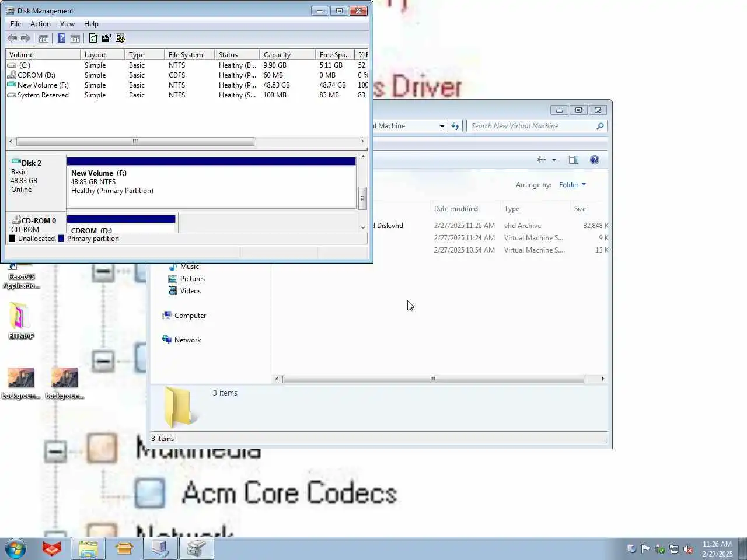
Task: Click the Back arrow in Disk Management toolbar
Action: (12, 38)
